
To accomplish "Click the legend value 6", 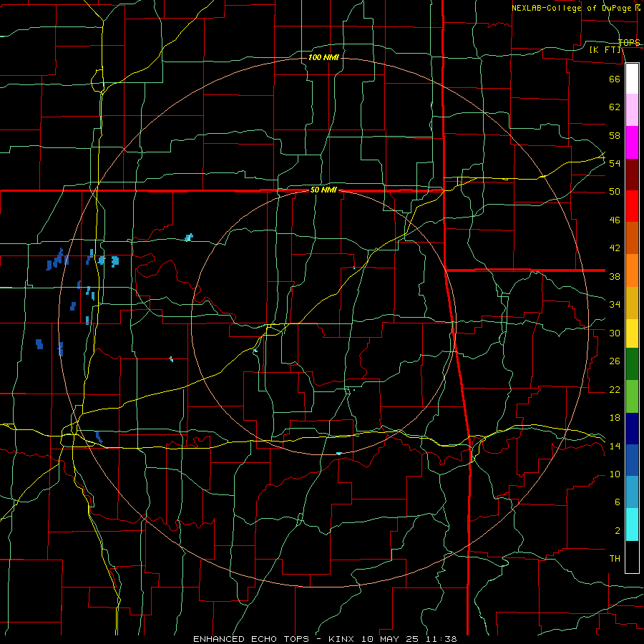I will tap(618, 502).
